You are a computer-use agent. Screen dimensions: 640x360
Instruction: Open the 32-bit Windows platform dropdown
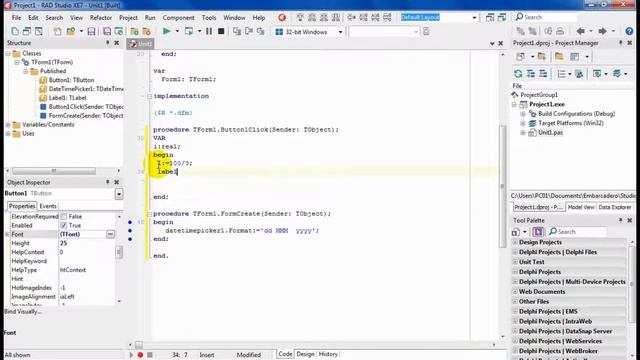pyautogui.click(x=340, y=32)
